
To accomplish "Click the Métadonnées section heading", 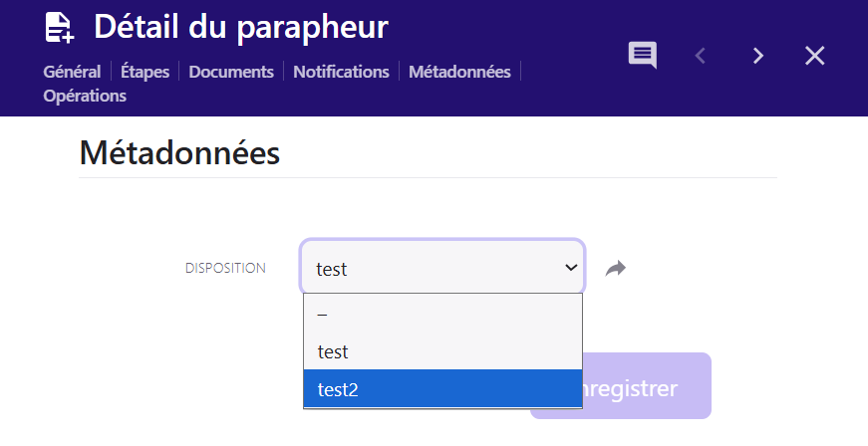I will coord(179,153).
